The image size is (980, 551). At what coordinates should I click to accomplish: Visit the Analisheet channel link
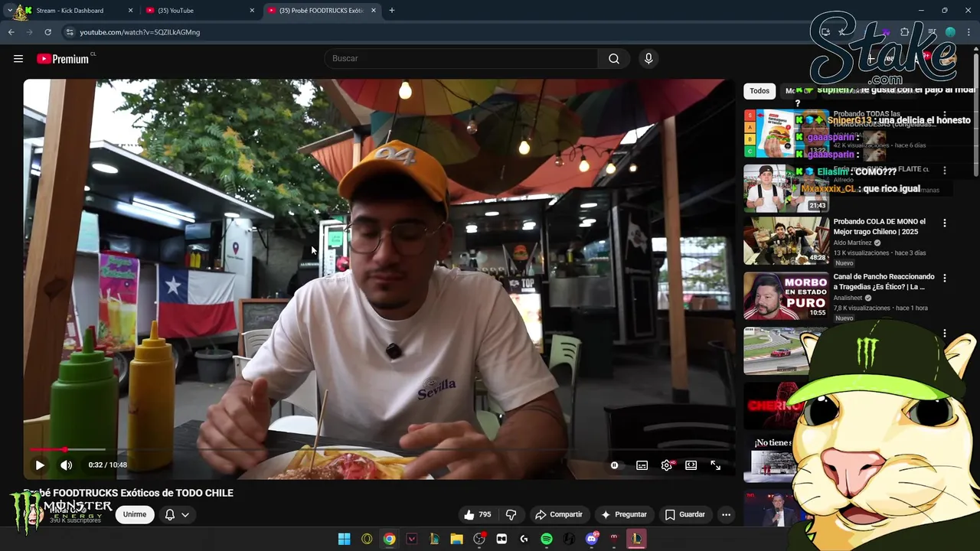[x=848, y=298]
